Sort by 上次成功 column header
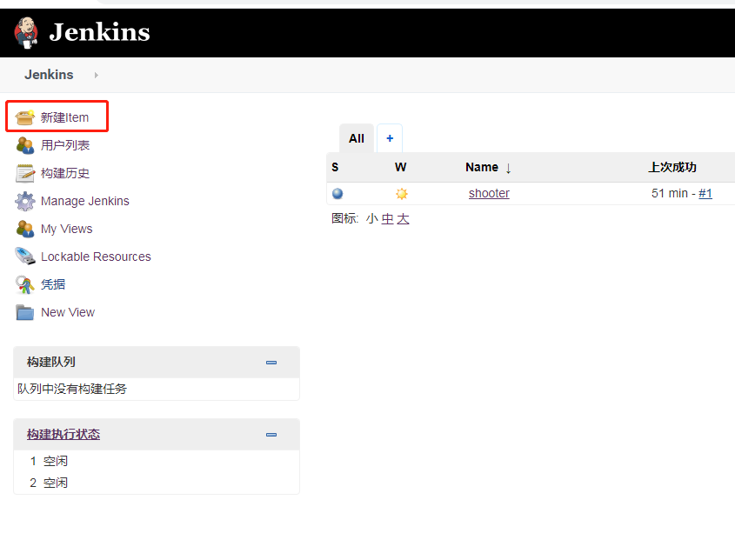This screenshot has width=735, height=560. (x=672, y=167)
